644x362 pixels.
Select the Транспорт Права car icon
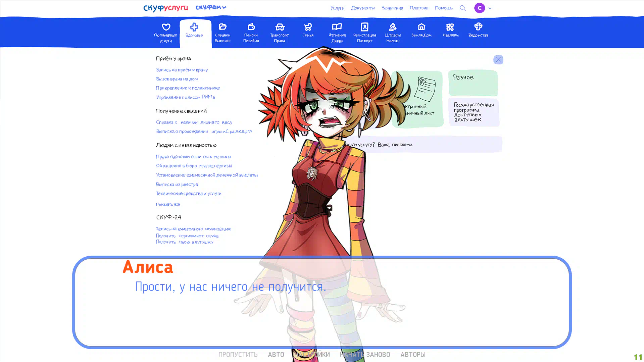[x=280, y=28]
